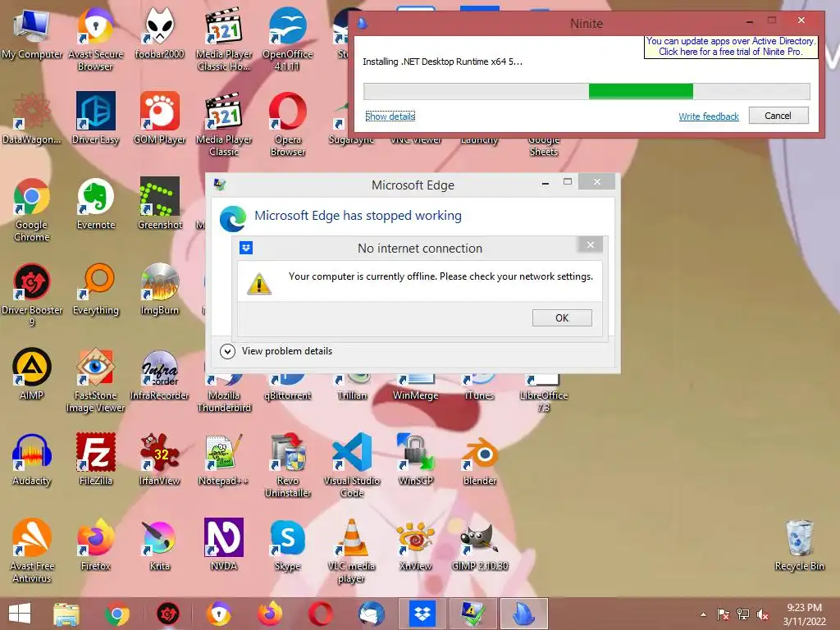This screenshot has width=840, height=630.
Task: Open File Explorer from the taskbar
Action: [x=66, y=614]
